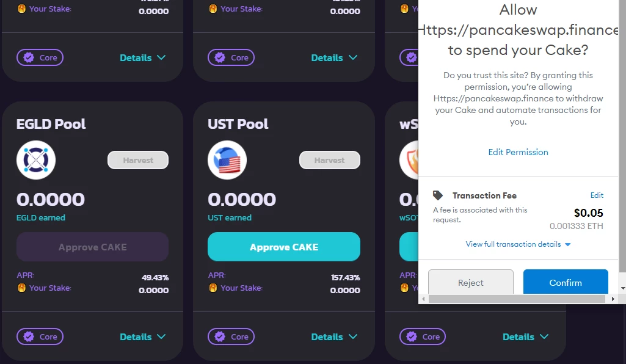Click the Core badge in bottom-right pool card

pos(423,337)
